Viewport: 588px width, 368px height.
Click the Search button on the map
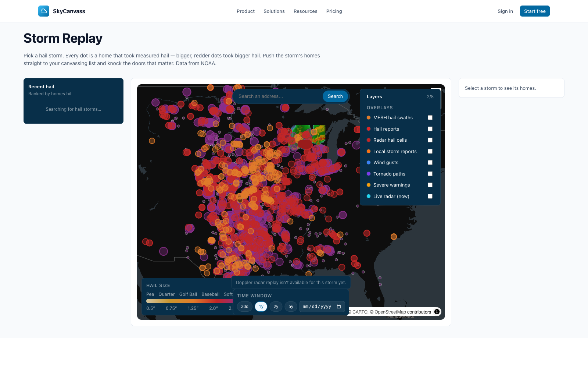point(335,96)
